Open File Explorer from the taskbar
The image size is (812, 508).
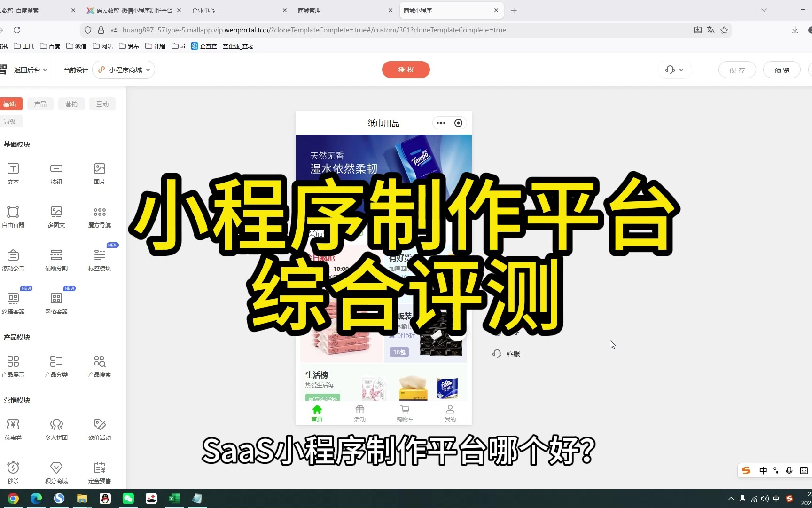[82, 499]
